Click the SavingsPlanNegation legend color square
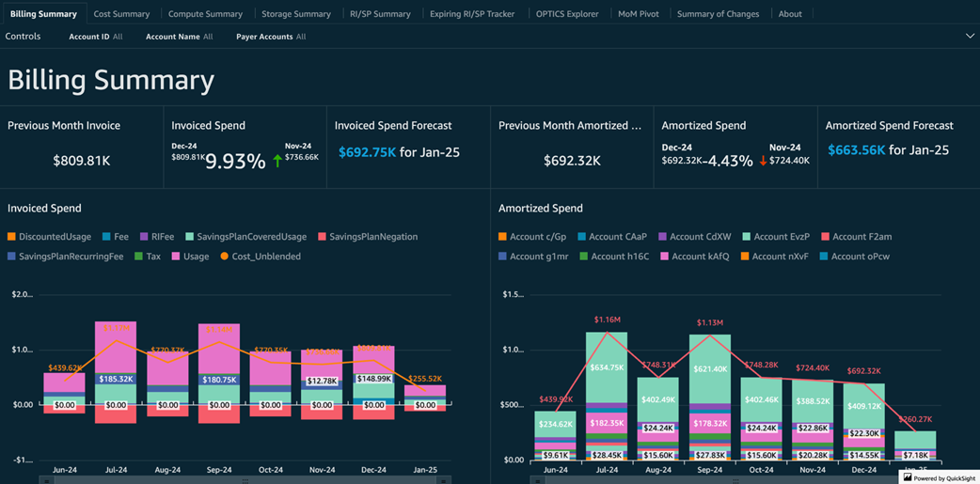Image resolution: width=980 pixels, height=484 pixels. tap(322, 237)
